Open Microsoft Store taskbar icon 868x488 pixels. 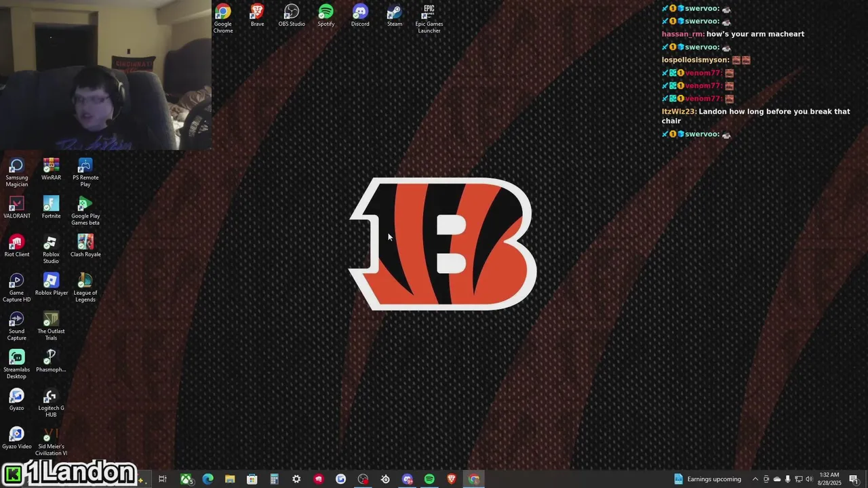252,479
